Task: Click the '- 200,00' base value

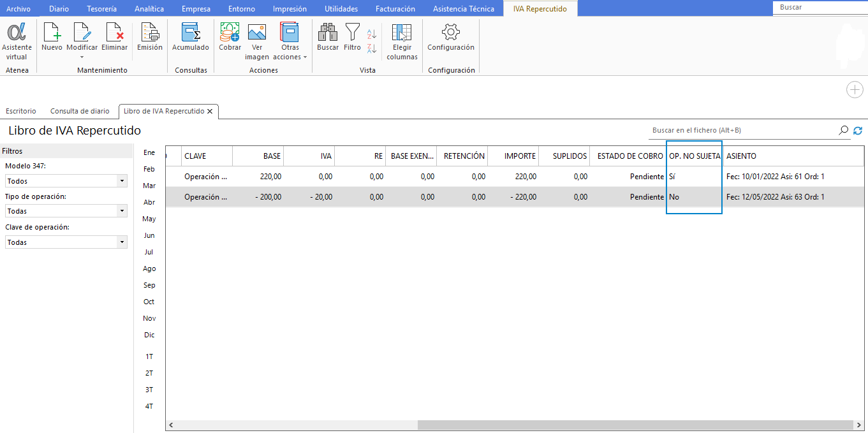Action: point(268,197)
